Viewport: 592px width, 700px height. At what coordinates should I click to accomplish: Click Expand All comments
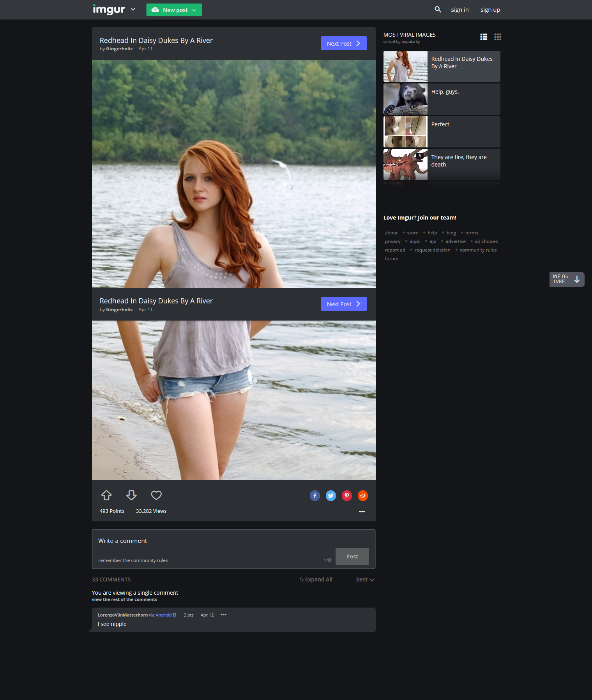pos(316,579)
